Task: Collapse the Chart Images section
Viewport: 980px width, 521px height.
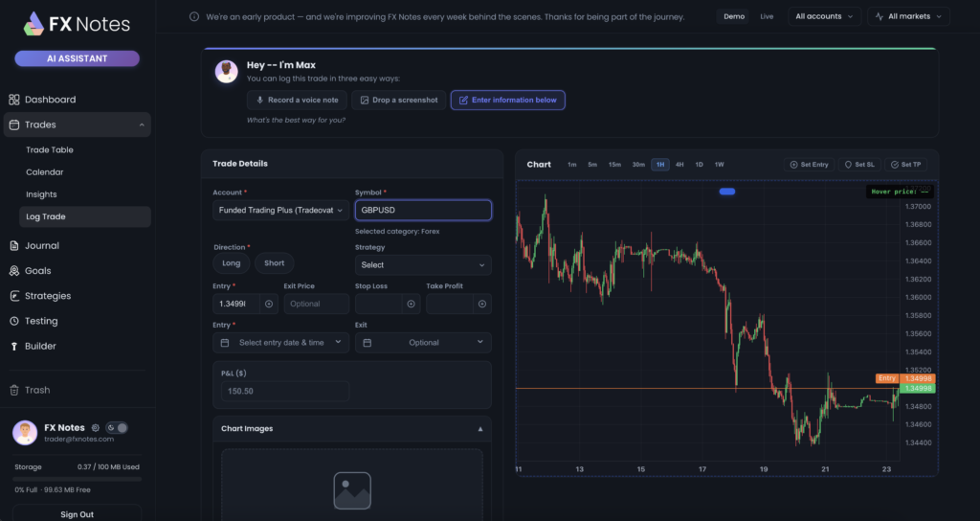Action: pyautogui.click(x=480, y=429)
